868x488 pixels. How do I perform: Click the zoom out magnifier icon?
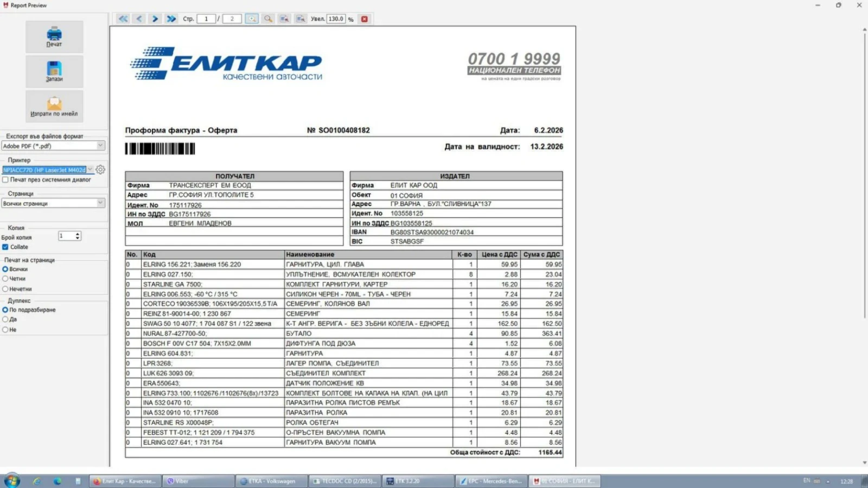268,19
